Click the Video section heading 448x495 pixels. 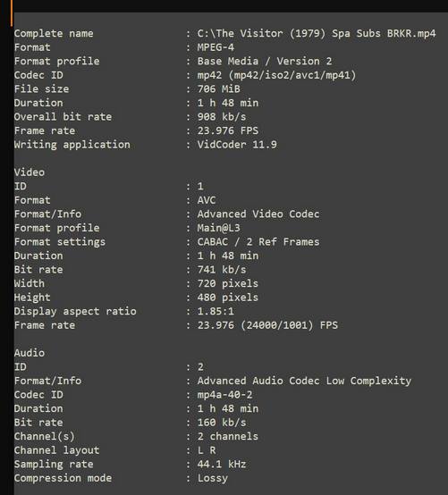point(30,172)
